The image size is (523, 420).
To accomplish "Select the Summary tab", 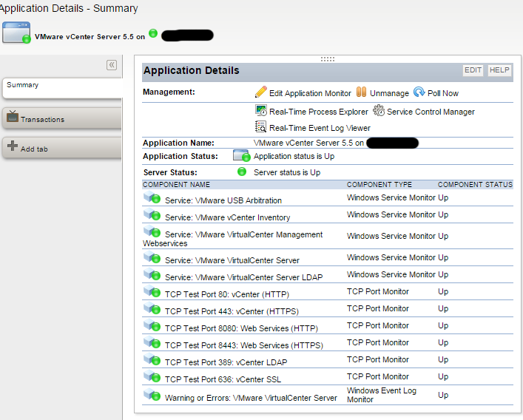I will tap(62, 88).
